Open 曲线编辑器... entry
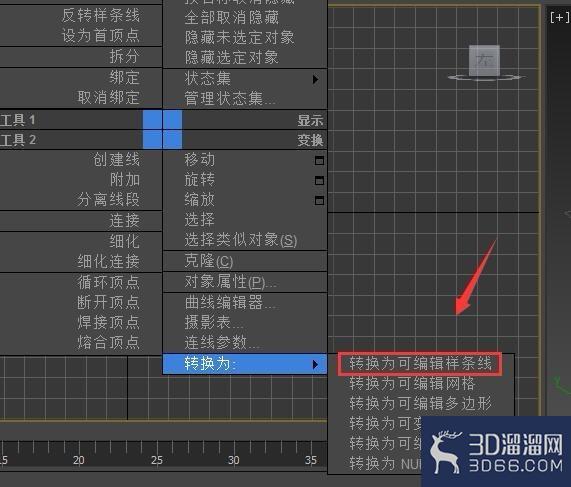571x487 pixels. (x=230, y=302)
